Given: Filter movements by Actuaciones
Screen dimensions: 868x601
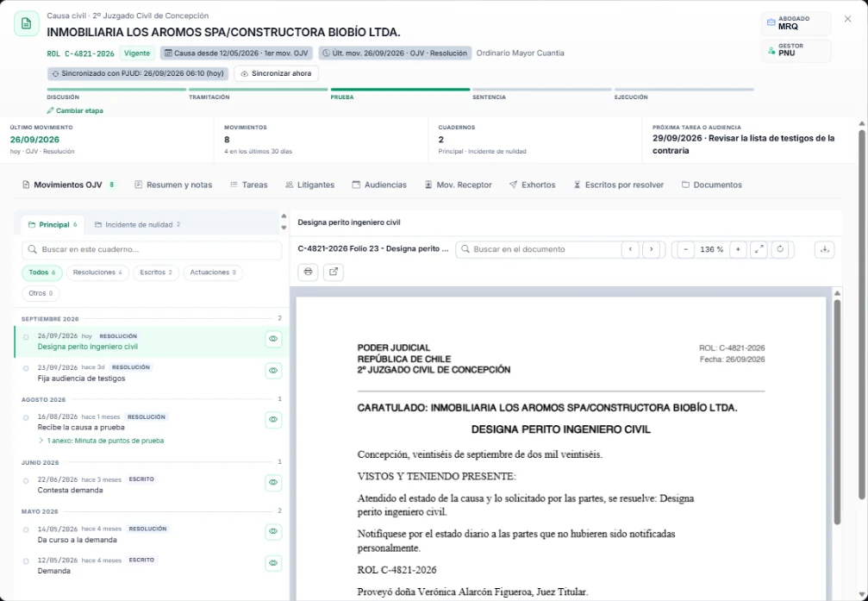Looking at the screenshot, I should point(213,272).
